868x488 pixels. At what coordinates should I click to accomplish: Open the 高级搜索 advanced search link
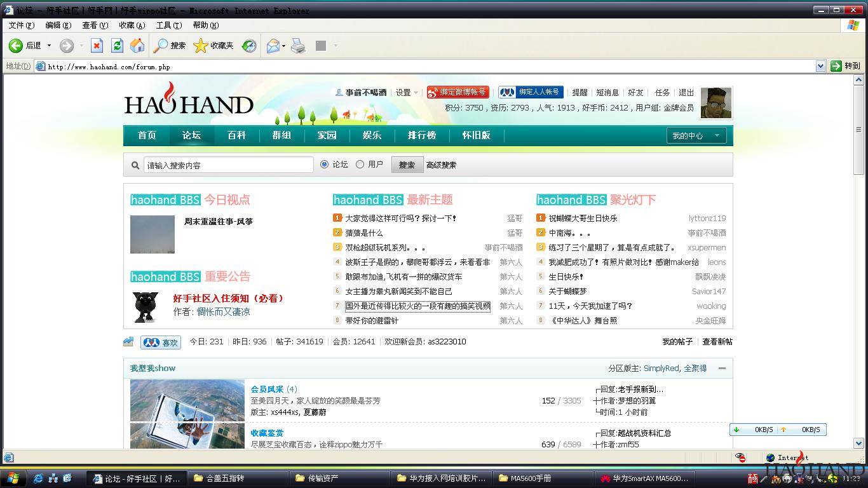(x=442, y=165)
